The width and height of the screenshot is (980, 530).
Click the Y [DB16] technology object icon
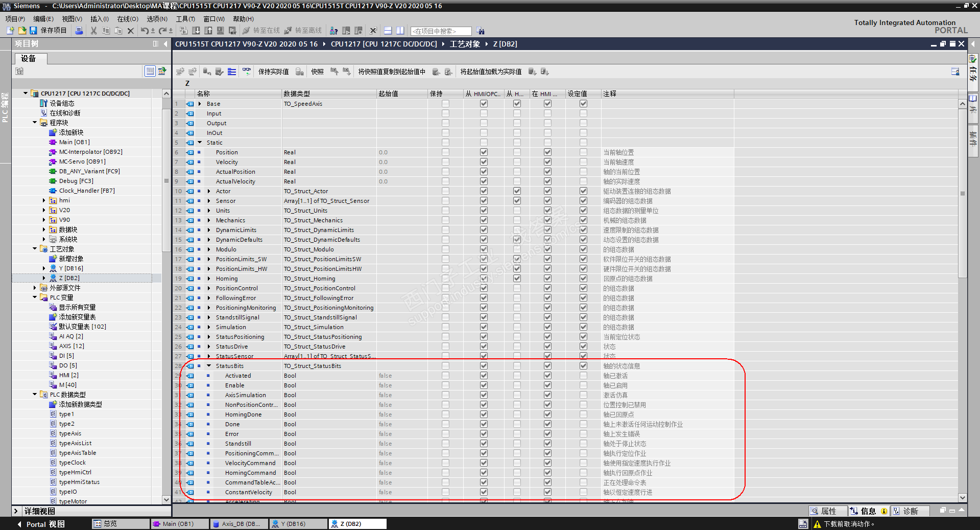(53, 268)
